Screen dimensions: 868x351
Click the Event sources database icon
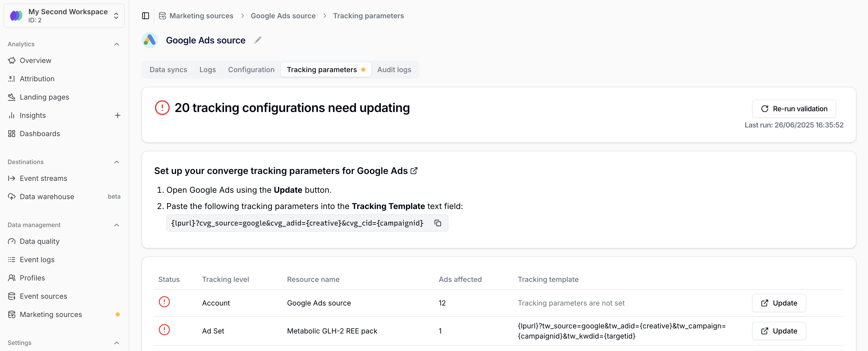[12, 296]
